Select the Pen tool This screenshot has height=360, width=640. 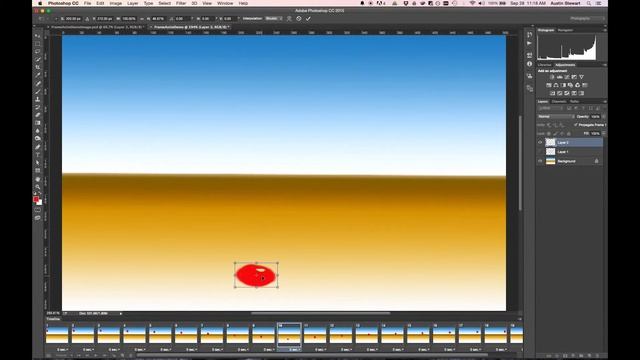[38, 147]
